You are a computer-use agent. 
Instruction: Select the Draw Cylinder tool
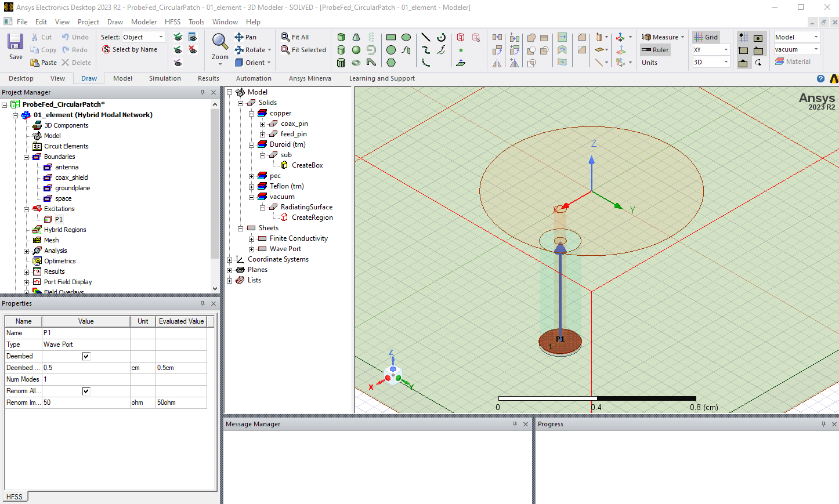(341, 50)
